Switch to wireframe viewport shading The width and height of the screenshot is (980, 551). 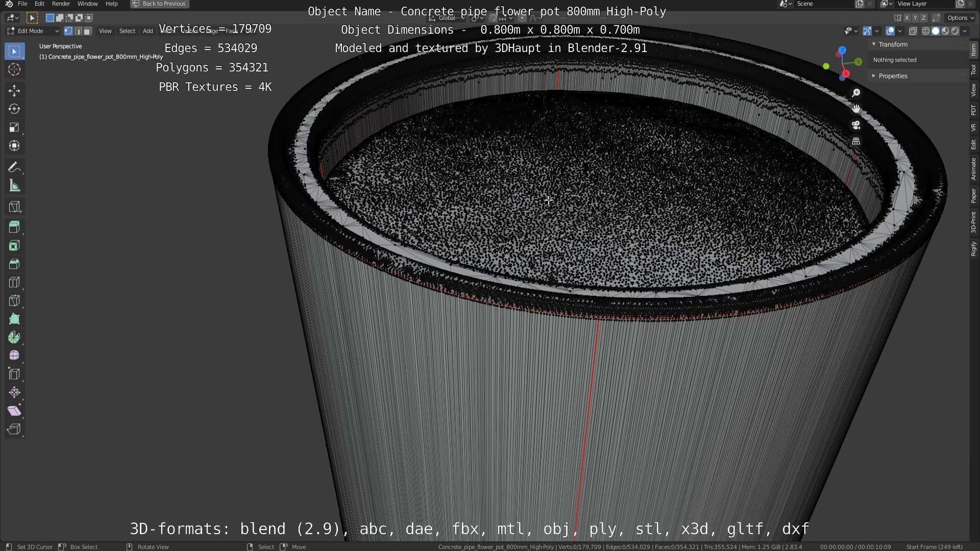click(925, 31)
